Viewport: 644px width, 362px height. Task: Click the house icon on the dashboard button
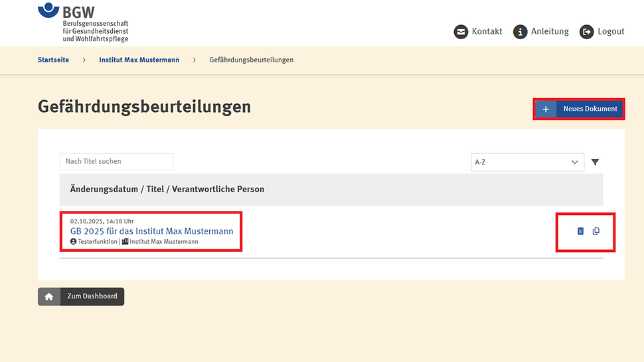pyautogui.click(x=49, y=296)
